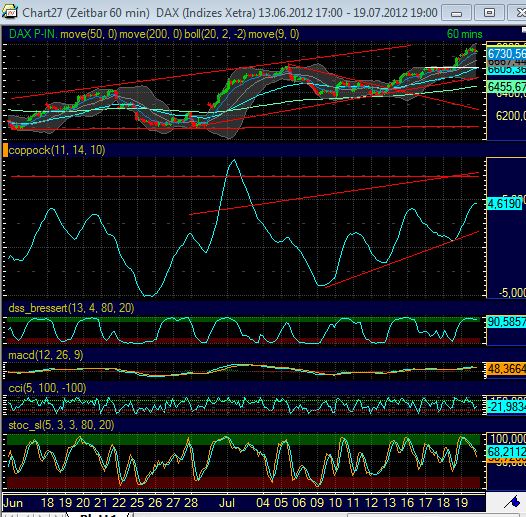
Task: Click the 100,000 stochastic axis label
Action: click(508, 438)
